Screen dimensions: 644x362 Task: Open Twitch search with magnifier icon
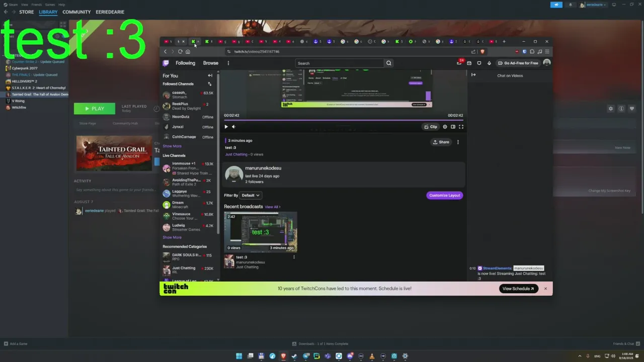[x=388, y=63]
